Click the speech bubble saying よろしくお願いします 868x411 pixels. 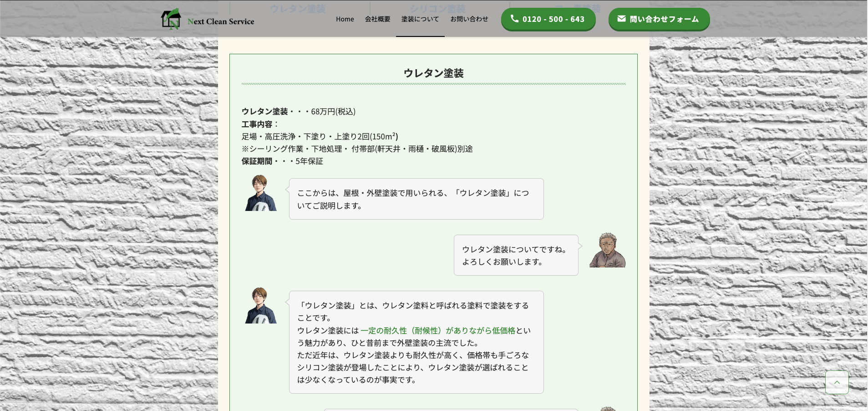tap(515, 255)
